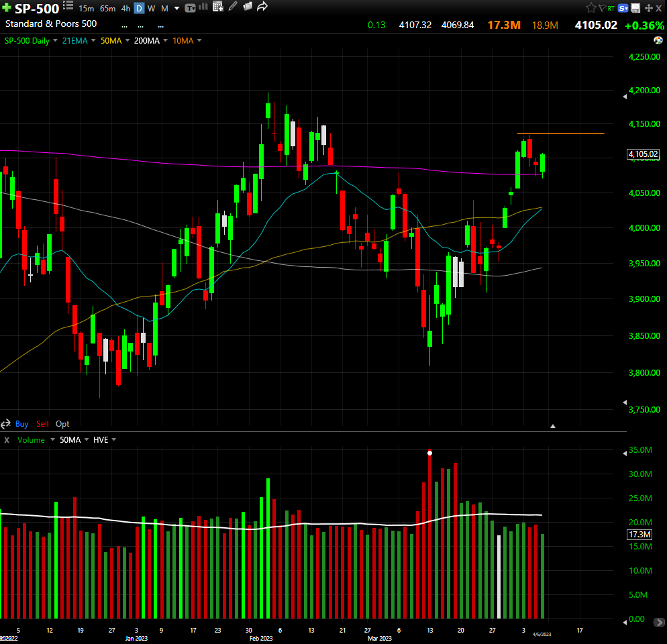Viewport: 667px width, 644px height.
Task: Select the Daily (D) timeframe
Action: pyautogui.click(x=139, y=9)
